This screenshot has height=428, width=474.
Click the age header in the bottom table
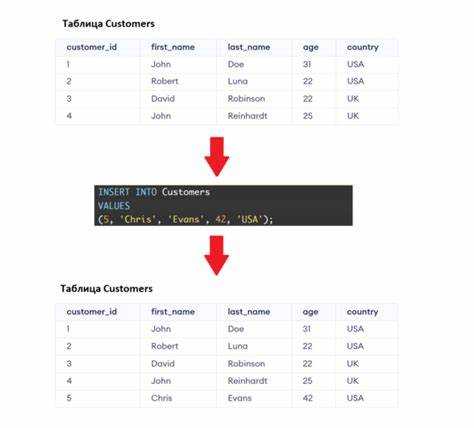310,312
